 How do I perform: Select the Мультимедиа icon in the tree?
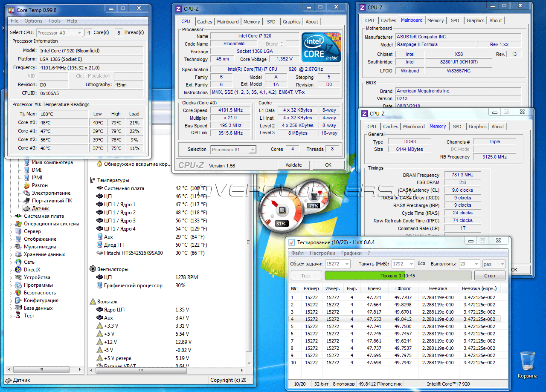[18, 247]
